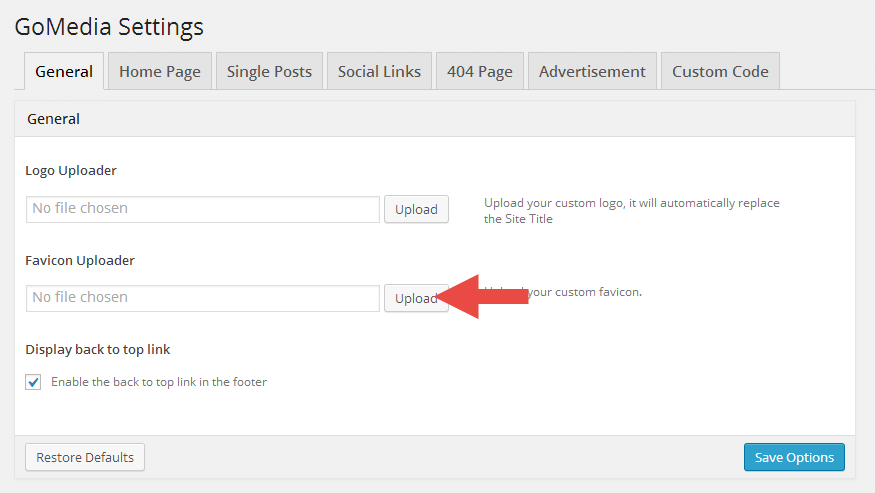Click the 'Enable the back to top link in the footer' label
Viewport: 875px width, 493px height.
[x=159, y=382]
